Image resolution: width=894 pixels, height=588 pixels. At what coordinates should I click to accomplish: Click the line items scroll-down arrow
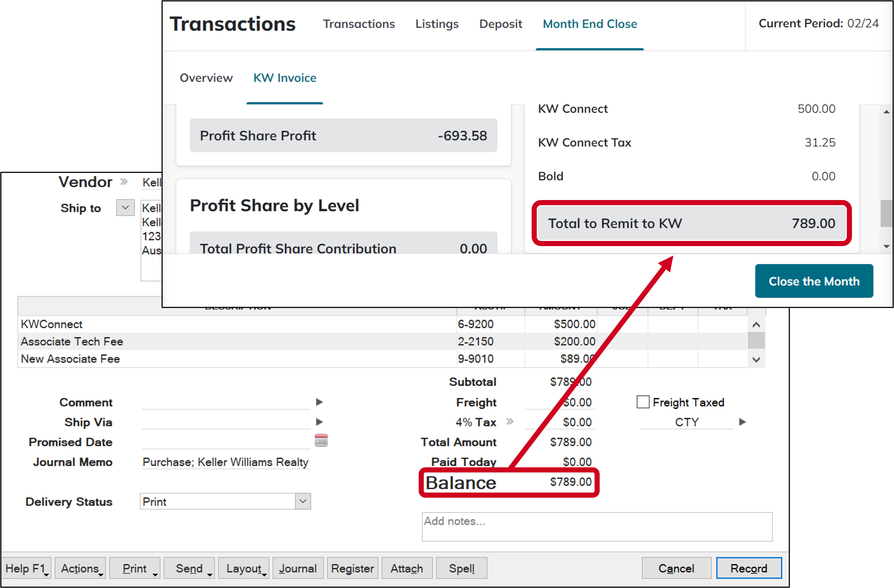pyautogui.click(x=757, y=359)
